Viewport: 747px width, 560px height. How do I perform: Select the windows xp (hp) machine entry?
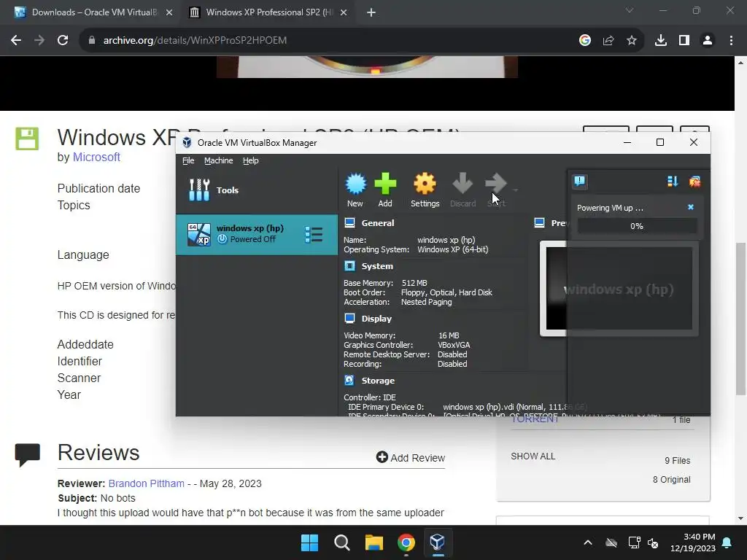(256, 234)
